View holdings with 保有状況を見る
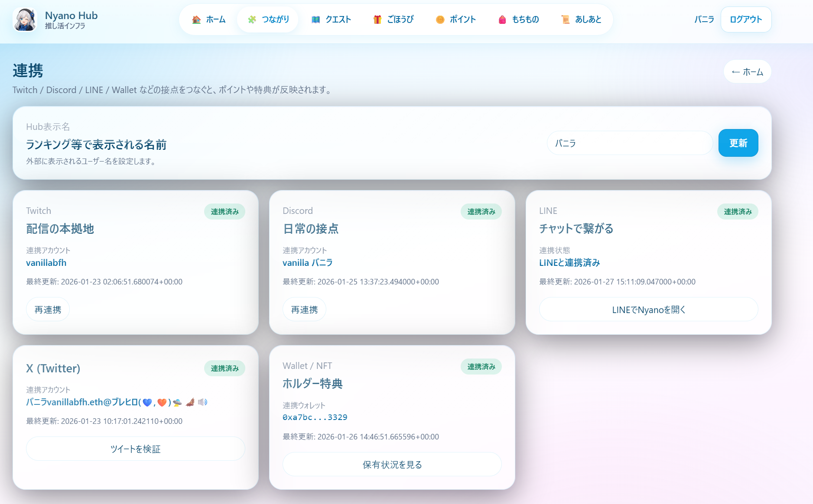Screen dimensions: 813x504 point(392,464)
